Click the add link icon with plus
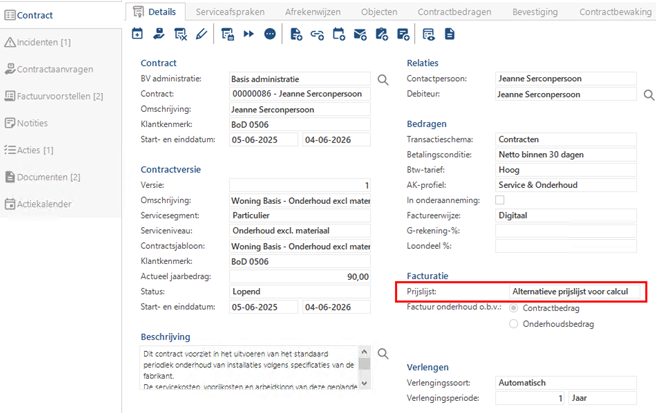The height and width of the screenshot is (413, 661). (317, 35)
